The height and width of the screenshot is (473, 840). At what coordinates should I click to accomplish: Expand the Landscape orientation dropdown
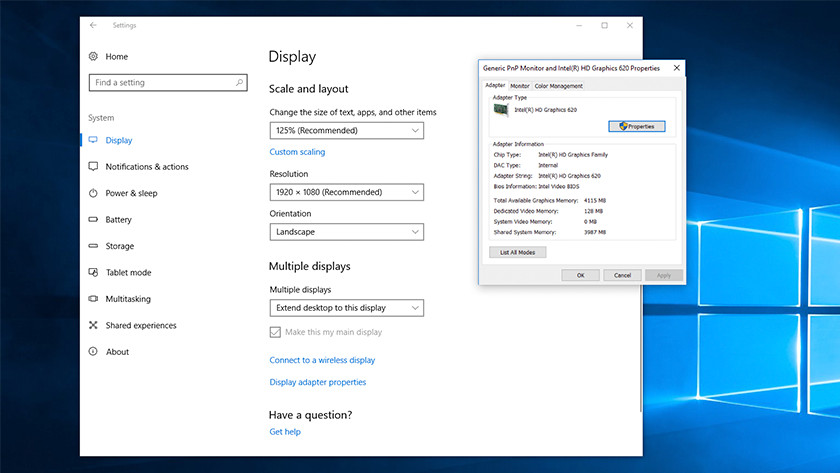(346, 232)
